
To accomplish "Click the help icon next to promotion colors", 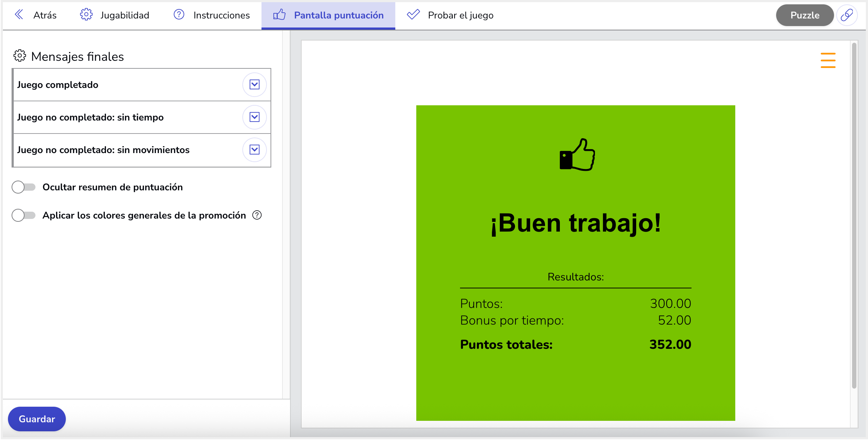I will [x=257, y=215].
